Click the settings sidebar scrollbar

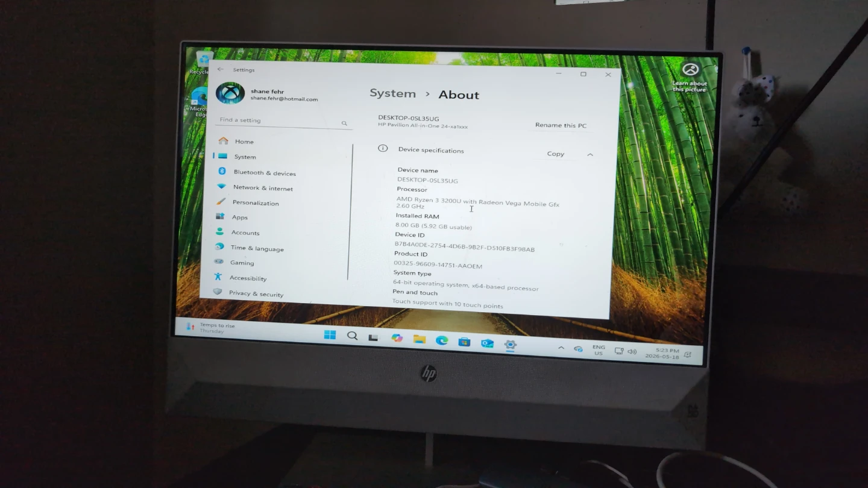[351, 211]
